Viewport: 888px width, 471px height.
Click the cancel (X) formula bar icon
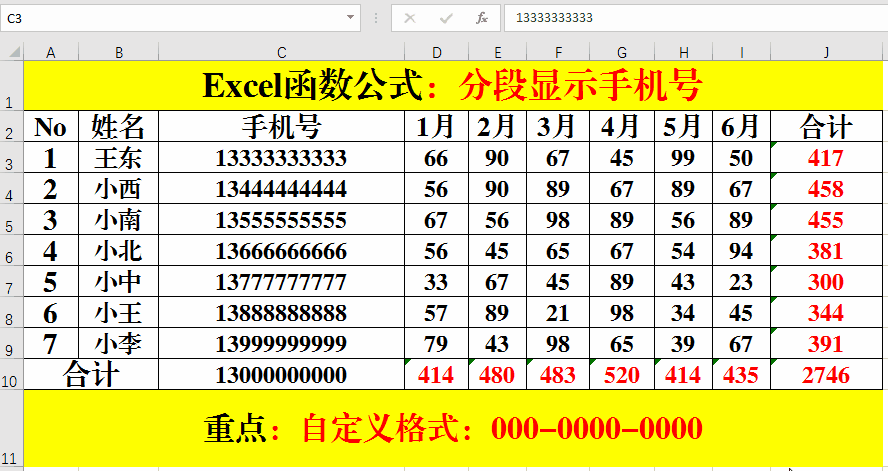[409, 18]
